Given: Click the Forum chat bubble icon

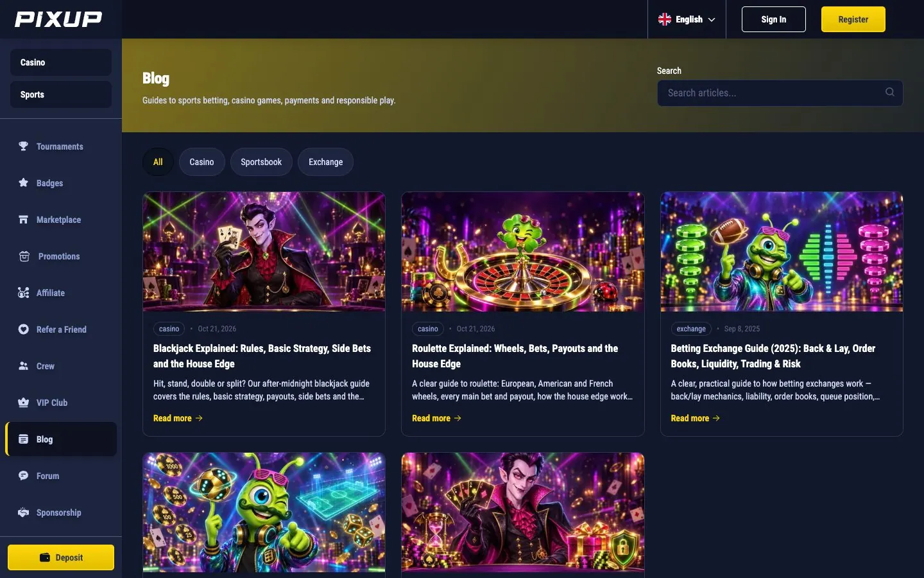Looking at the screenshot, I should click(x=24, y=476).
